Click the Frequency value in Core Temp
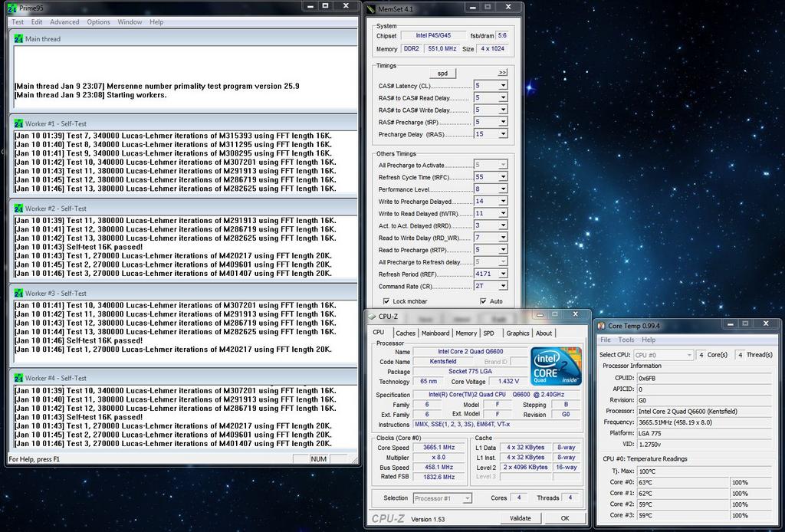785x532 pixels. [704, 422]
